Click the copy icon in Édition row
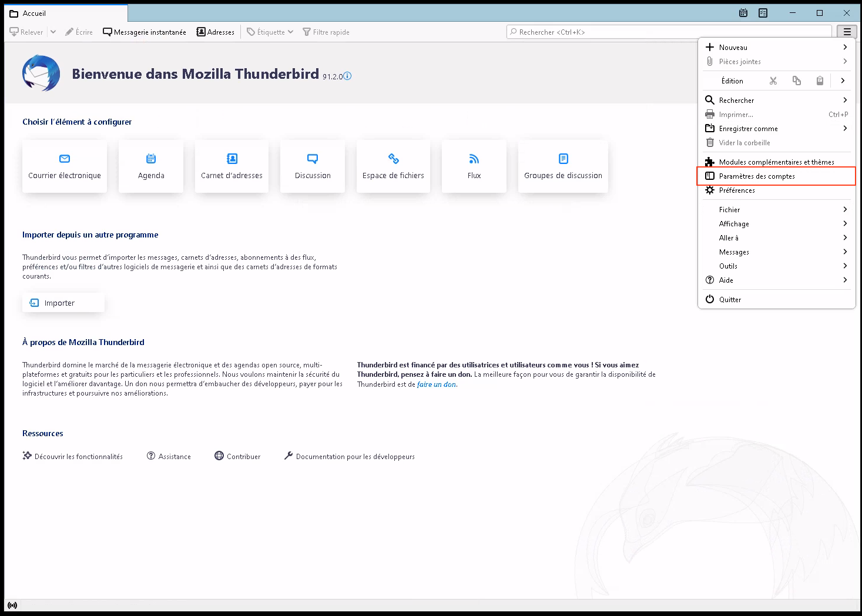The height and width of the screenshot is (616, 862). click(x=796, y=81)
